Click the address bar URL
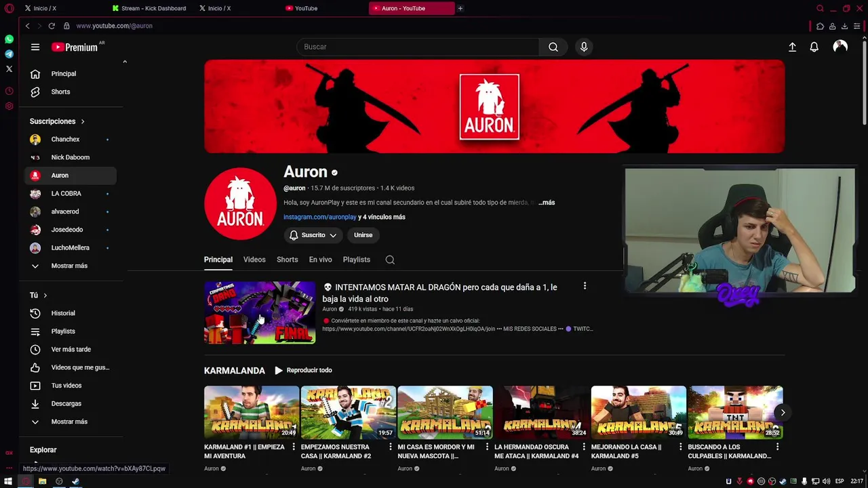The width and height of the screenshot is (868, 488). [x=114, y=26]
